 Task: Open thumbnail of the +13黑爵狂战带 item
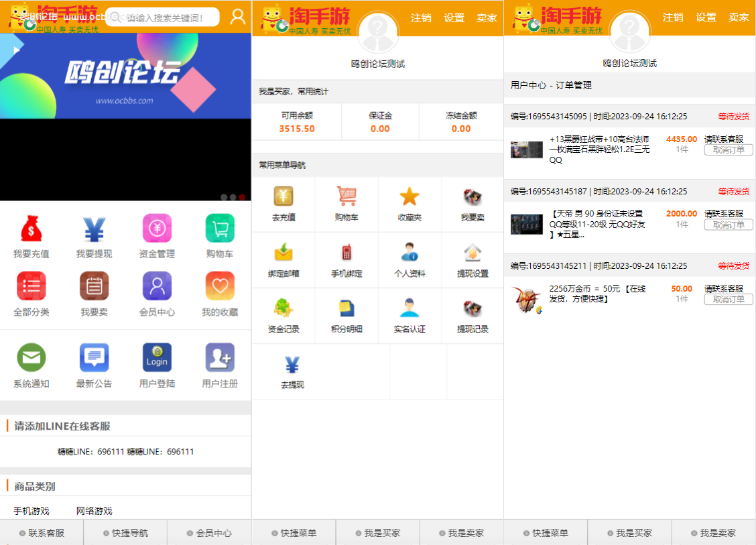pos(527,149)
